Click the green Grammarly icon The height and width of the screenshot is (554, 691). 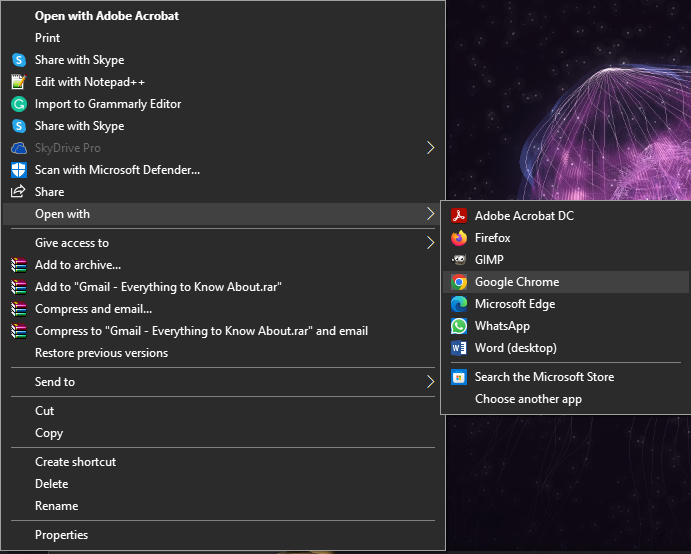pyautogui.click(x=19, y=104)
